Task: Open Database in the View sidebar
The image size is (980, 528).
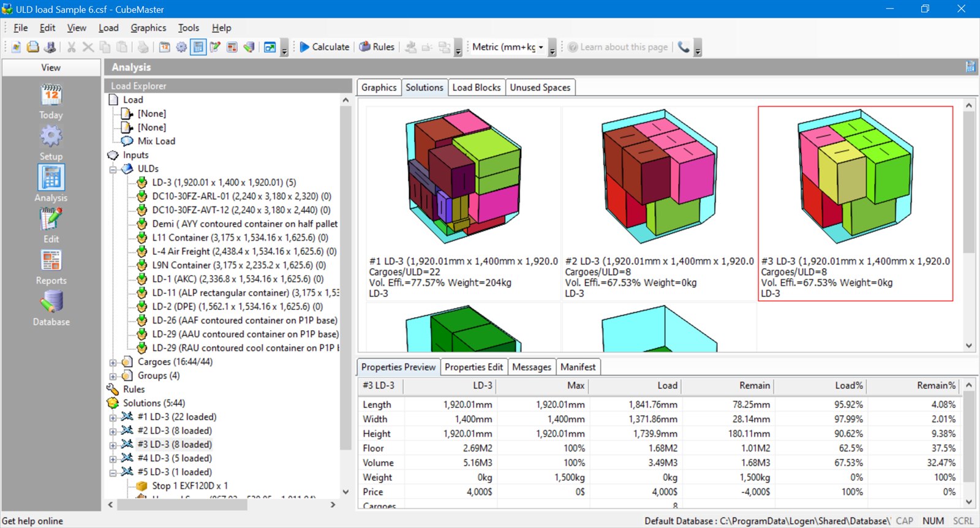Action: click(x=51, y=309)
